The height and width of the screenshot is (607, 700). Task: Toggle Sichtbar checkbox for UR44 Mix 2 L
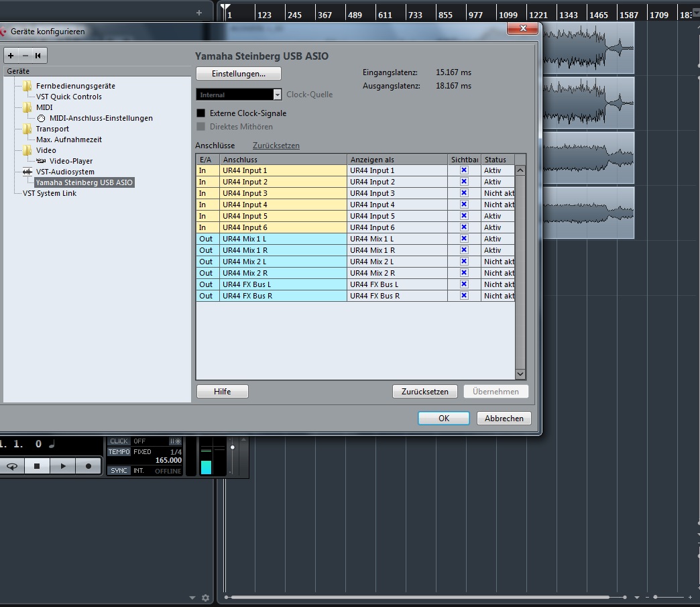click(464, 262)
